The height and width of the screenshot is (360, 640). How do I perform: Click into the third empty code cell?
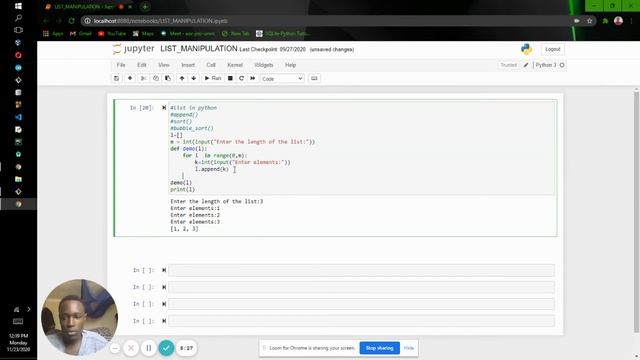[361, 304]
